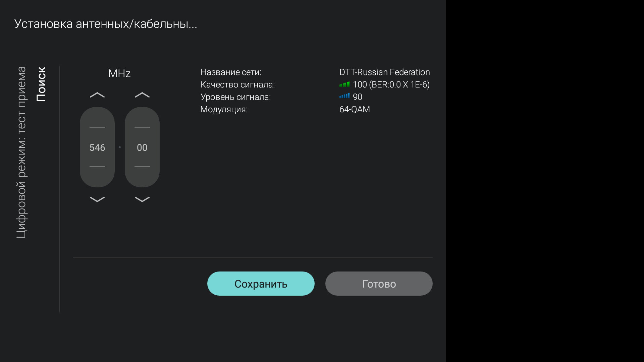The image size is (644, 362).
Task: Click the Установка антенных/кабельны... title
Action: 106,24
